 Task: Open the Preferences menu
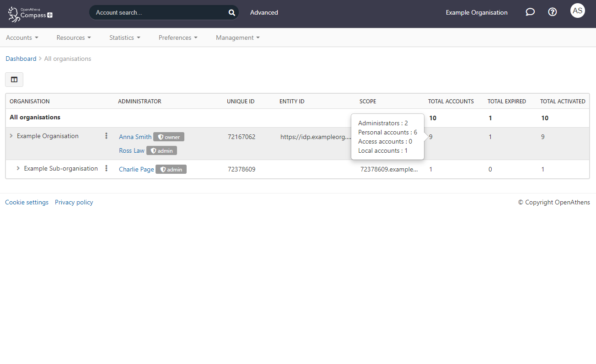(178, 37)
